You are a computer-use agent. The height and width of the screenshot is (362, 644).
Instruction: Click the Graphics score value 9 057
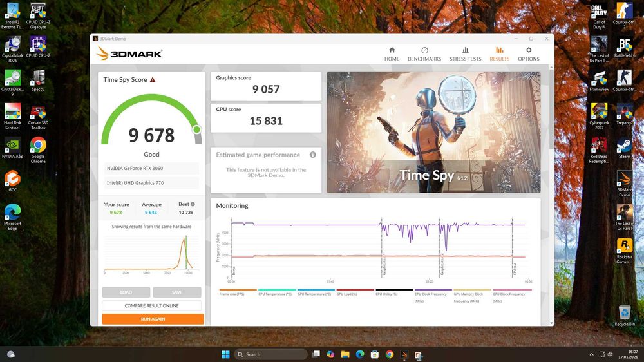click(266, 89)
